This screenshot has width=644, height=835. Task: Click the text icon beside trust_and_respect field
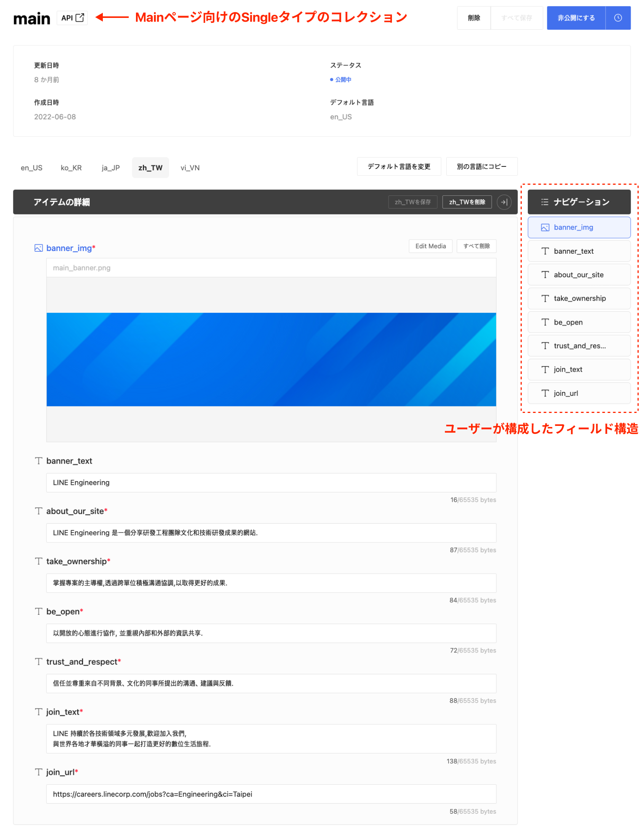38,662
